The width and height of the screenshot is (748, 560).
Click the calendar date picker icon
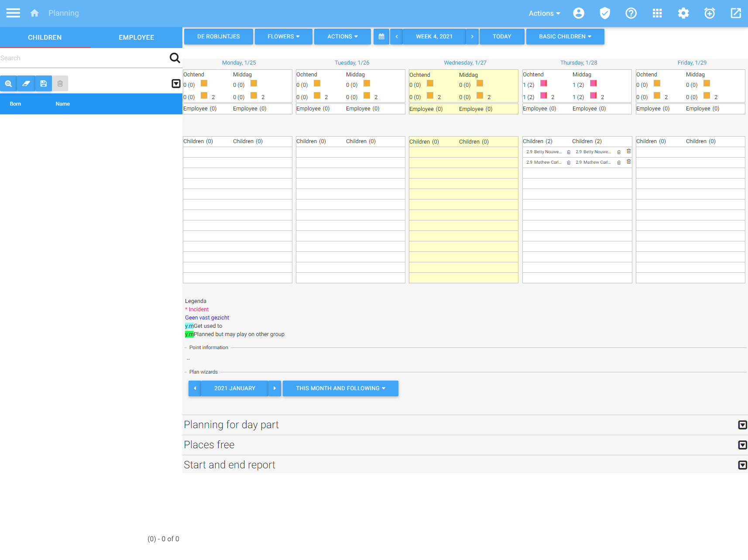point(381,37)
